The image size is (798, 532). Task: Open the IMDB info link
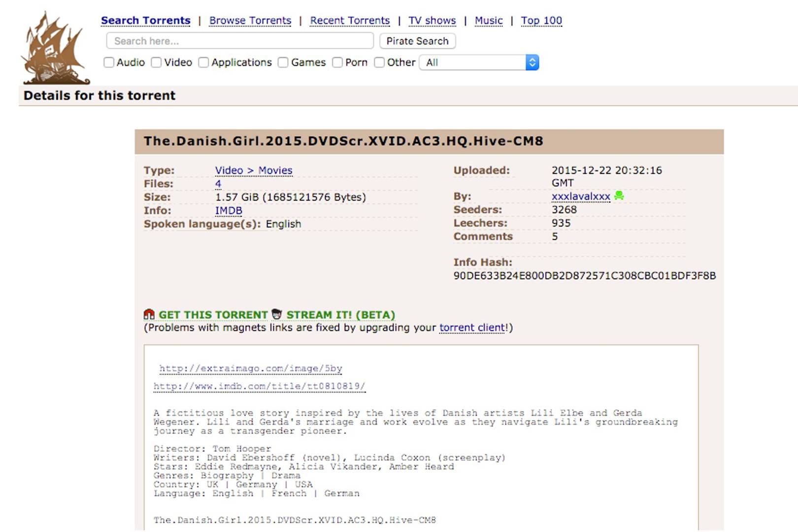click(229, 211)
